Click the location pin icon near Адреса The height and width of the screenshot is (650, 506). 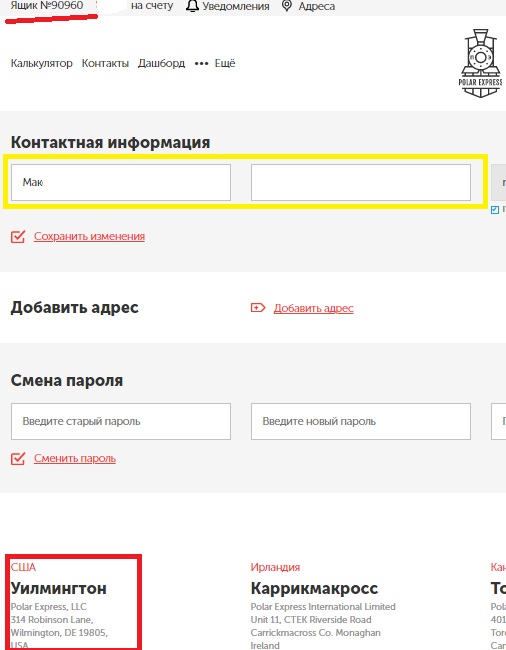click(286, 6)
